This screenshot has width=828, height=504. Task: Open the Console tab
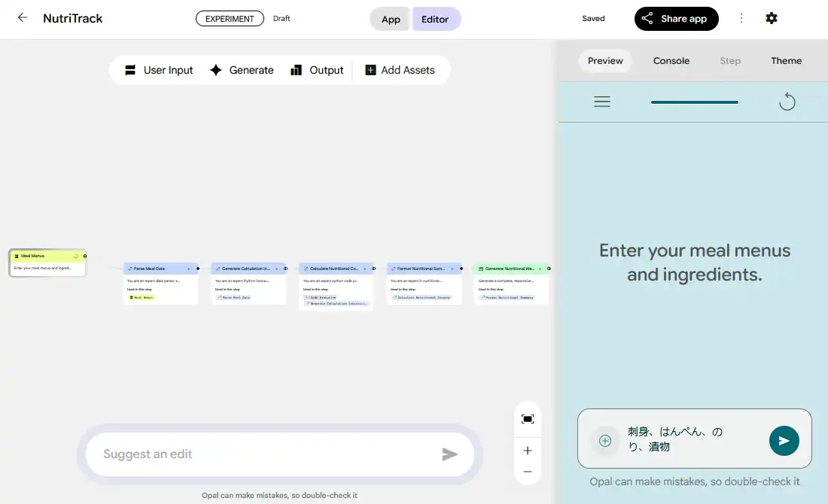pyautogui.click(x=671, y=61)
